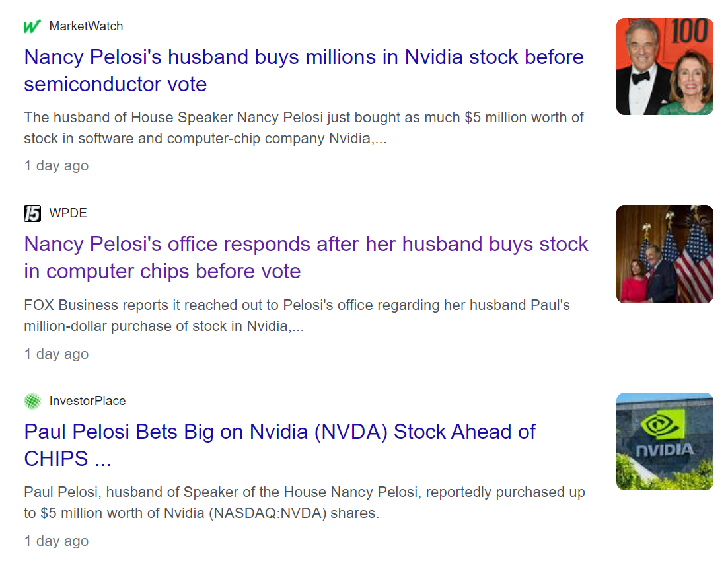Open the InvestorPlace source name
Screen dimensions: 728x567
pos(87,401)
